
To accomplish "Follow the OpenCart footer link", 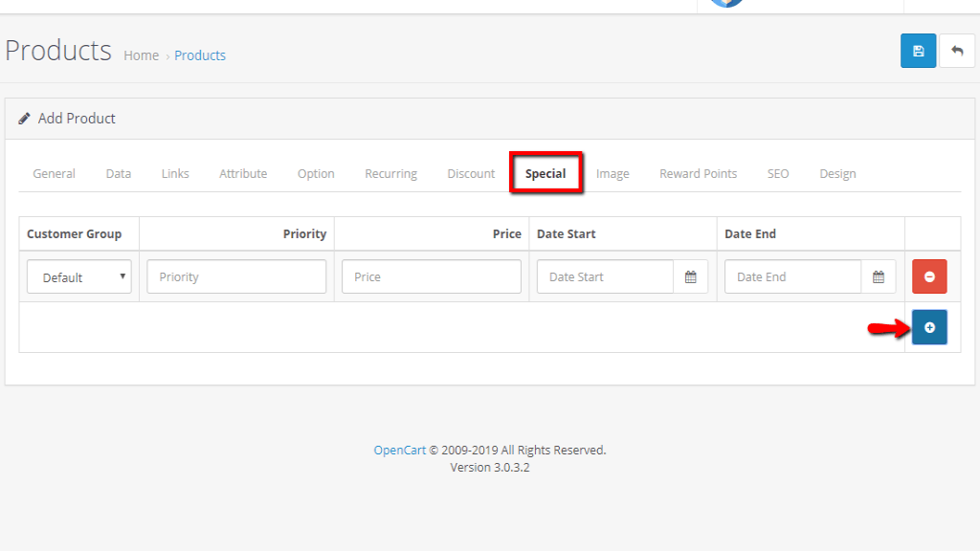I will click(x=400, y=449).
